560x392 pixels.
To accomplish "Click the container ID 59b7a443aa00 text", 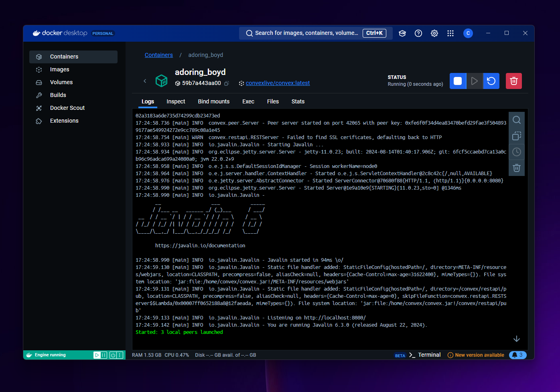I will (201, 83).
